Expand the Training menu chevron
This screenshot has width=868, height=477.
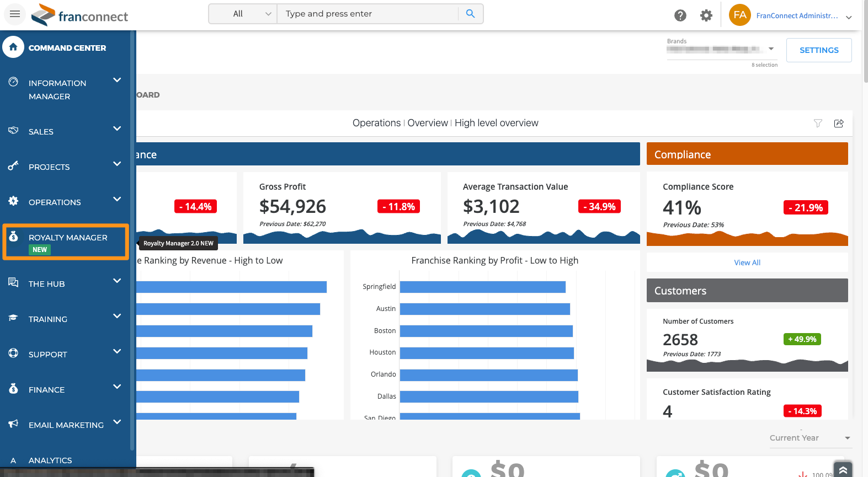pos(117,316)
